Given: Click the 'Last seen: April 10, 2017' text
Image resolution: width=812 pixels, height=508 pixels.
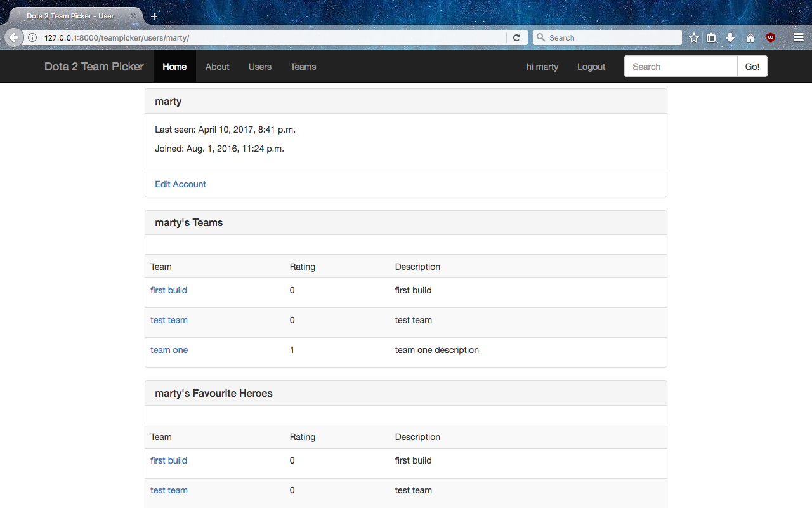Looking at the screenshot, I should tap(225, 130).
